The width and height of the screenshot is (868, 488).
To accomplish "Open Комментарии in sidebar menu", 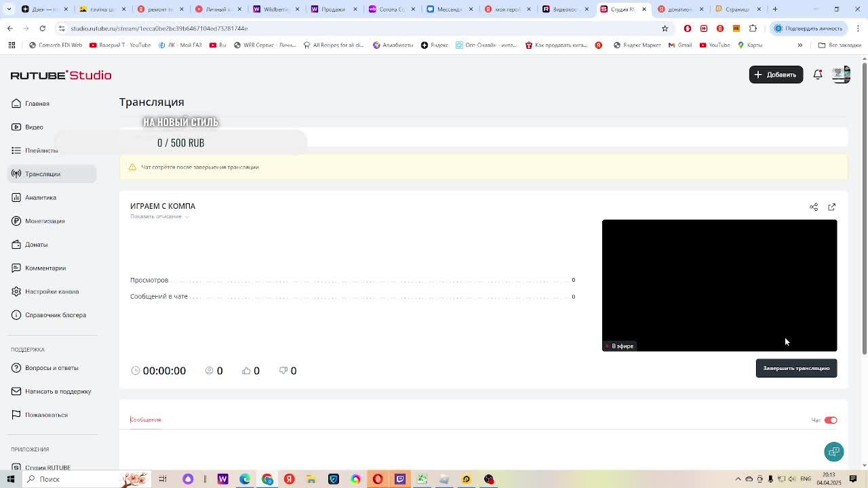I will point(45,268).
